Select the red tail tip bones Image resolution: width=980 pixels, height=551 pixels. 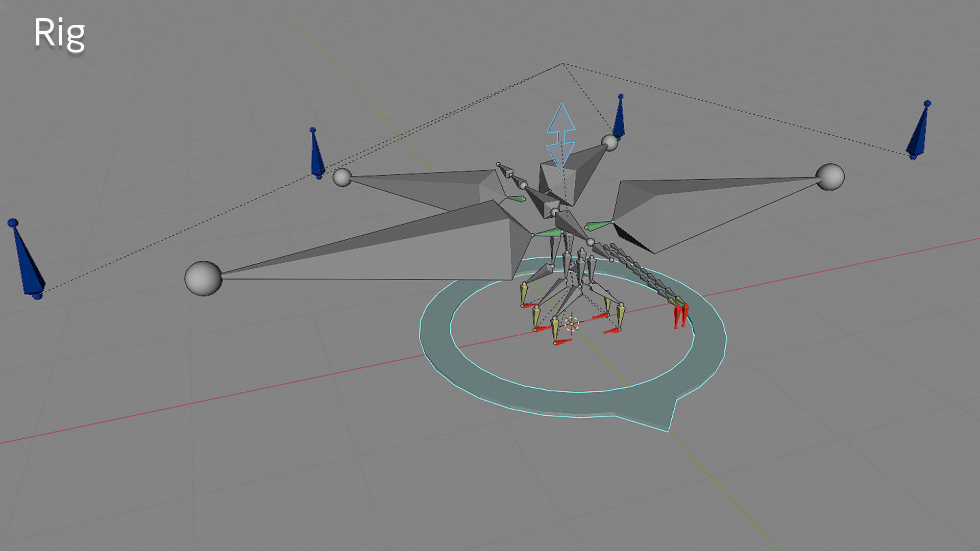(681, 315)
